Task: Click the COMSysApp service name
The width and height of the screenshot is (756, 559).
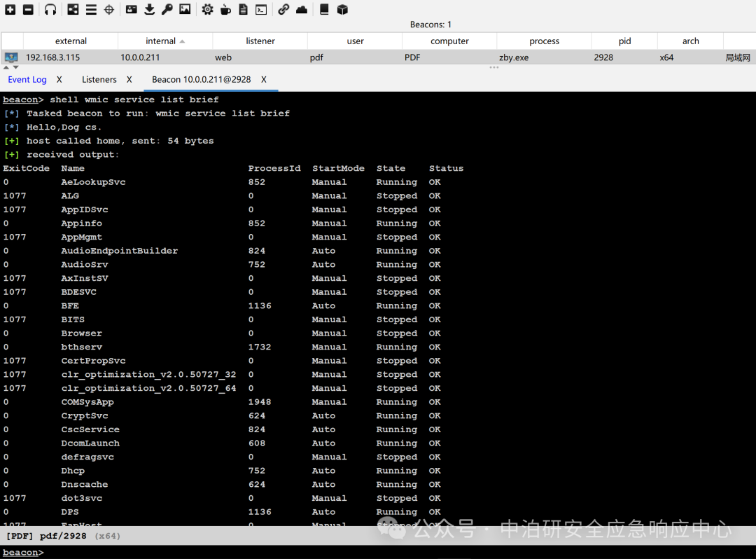Action: (x=87, y=402)
